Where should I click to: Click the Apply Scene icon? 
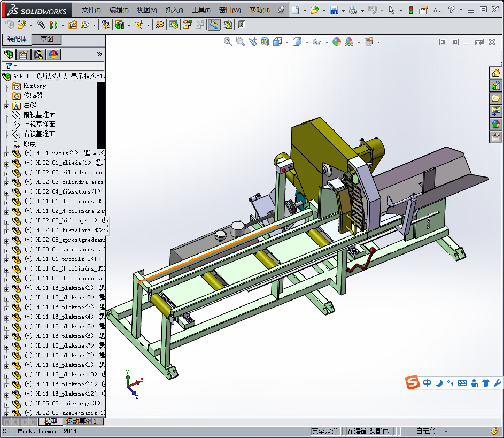click(349, 42)
